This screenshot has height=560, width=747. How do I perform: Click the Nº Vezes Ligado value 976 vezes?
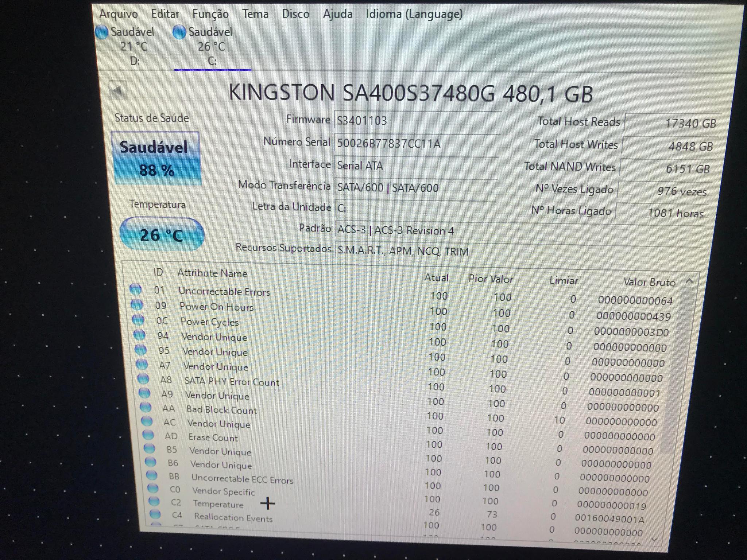[664, 191]
